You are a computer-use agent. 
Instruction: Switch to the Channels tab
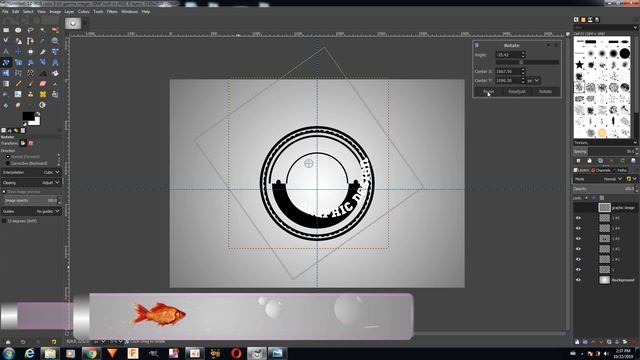tap(601, 170)
